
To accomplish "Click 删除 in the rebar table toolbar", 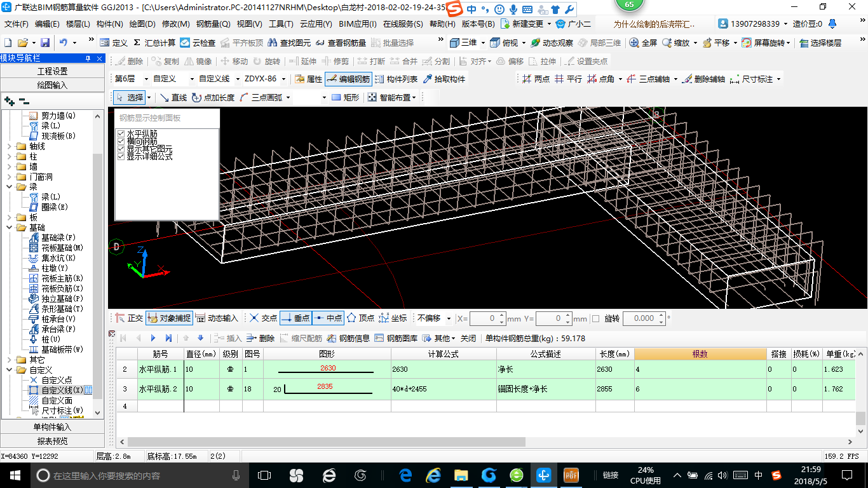I will 261,338.
